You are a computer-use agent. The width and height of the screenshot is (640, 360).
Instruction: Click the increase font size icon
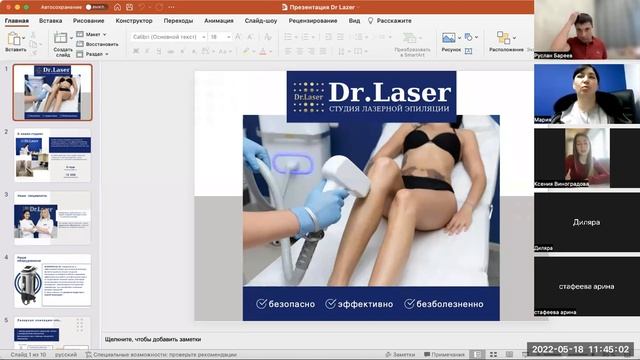238,37
